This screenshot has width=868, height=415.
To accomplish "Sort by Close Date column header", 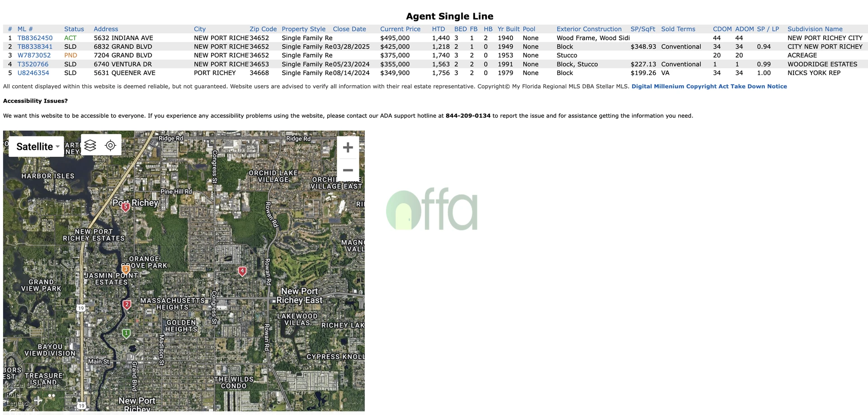I will (349, 29).
